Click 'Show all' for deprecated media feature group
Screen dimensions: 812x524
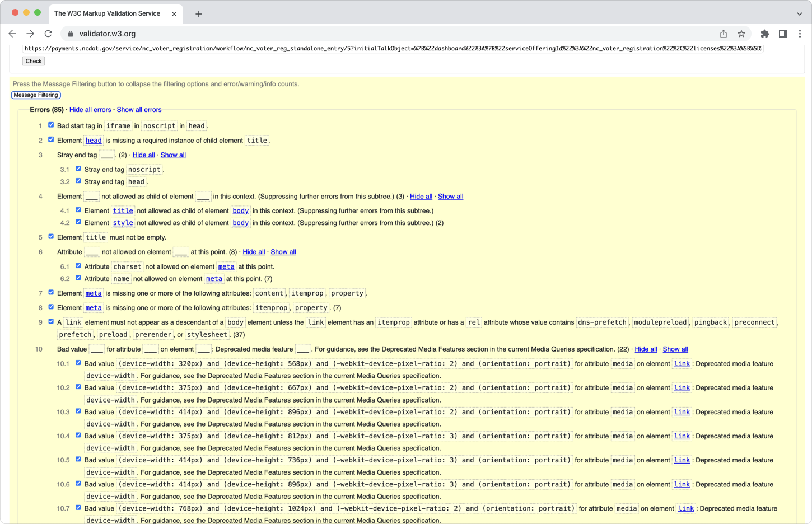(675, 349)
